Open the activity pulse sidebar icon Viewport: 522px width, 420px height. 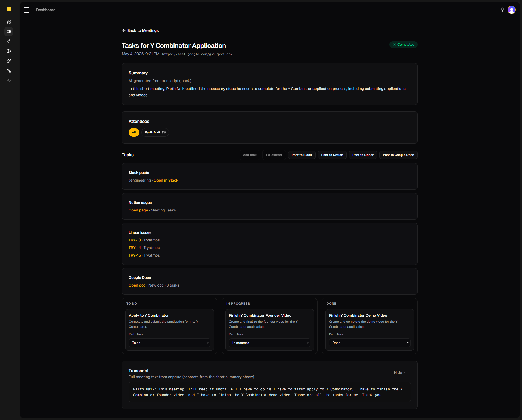(x=9, y=80)
